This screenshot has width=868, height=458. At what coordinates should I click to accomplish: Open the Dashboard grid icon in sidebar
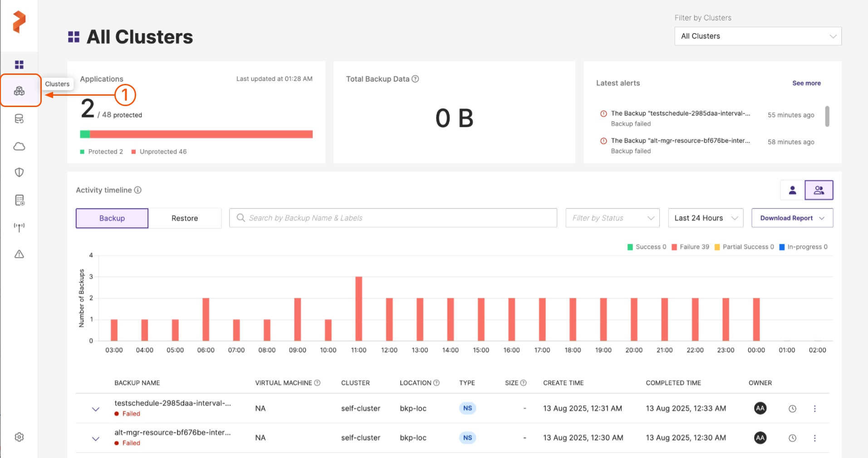click(19, 64)
